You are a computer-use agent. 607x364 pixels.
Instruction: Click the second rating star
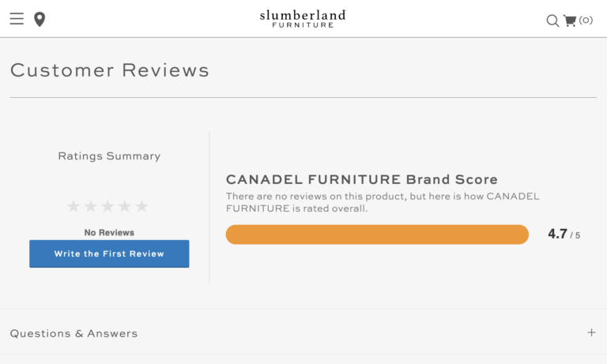pyautogui.click(x=91, y=206)
